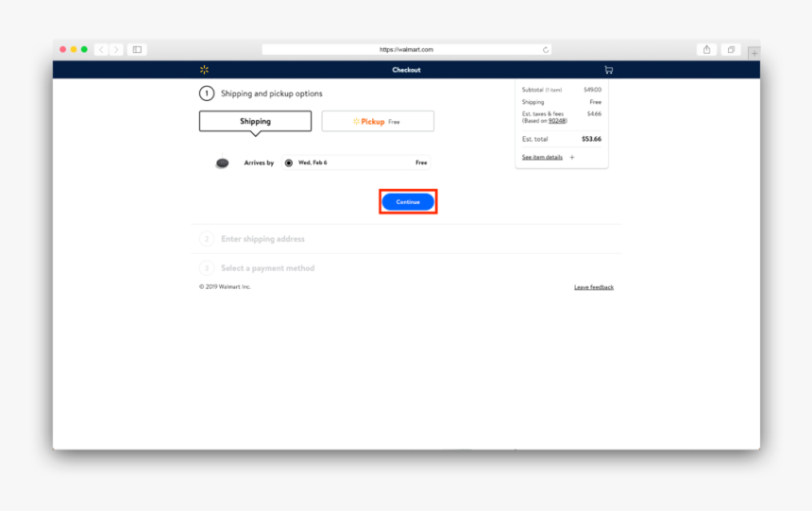Toggle the browser sidebar button
Screen dimensions: 812x511
click(137, 50)
